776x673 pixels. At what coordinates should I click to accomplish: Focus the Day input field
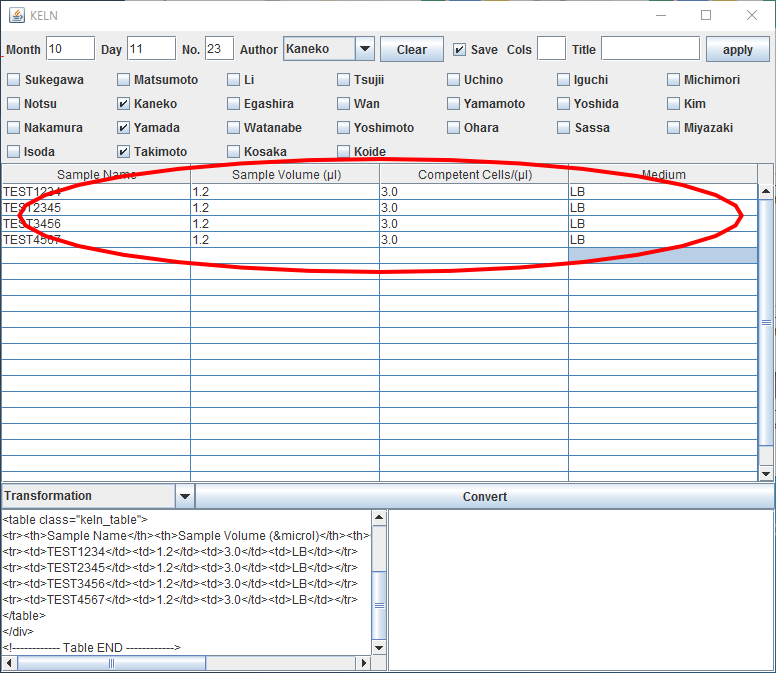151,48
